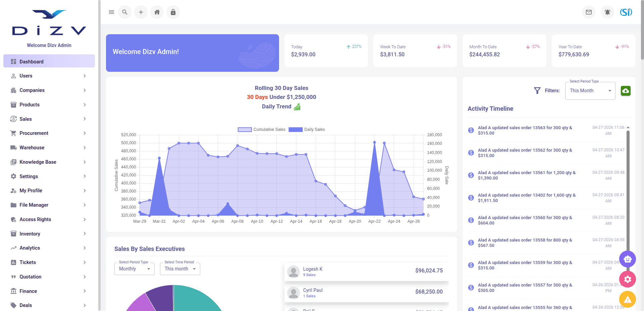Open the search icon in top bar

tap(125, 12)
